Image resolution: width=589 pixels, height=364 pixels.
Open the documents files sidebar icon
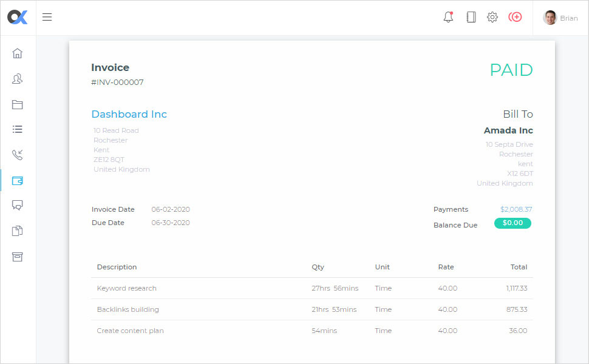tap(17, 231)
